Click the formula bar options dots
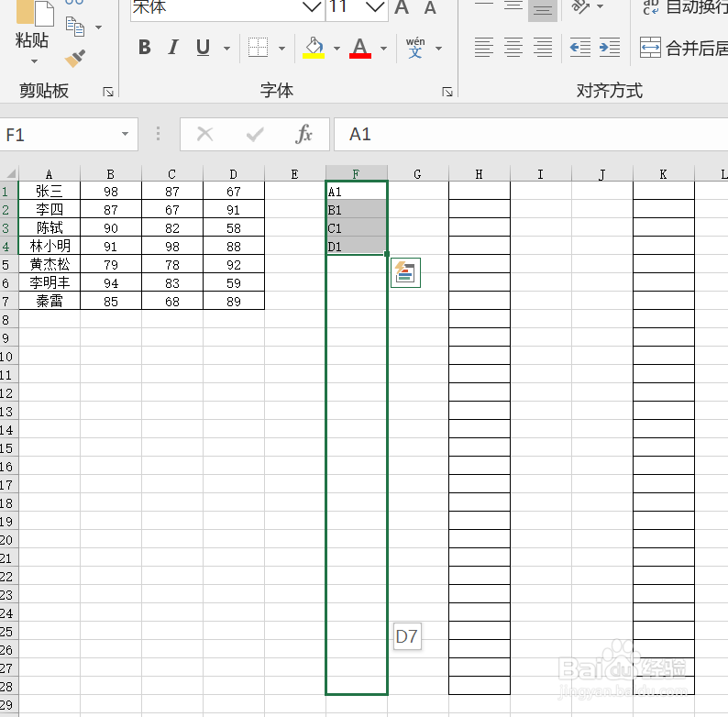 [158, 134]
